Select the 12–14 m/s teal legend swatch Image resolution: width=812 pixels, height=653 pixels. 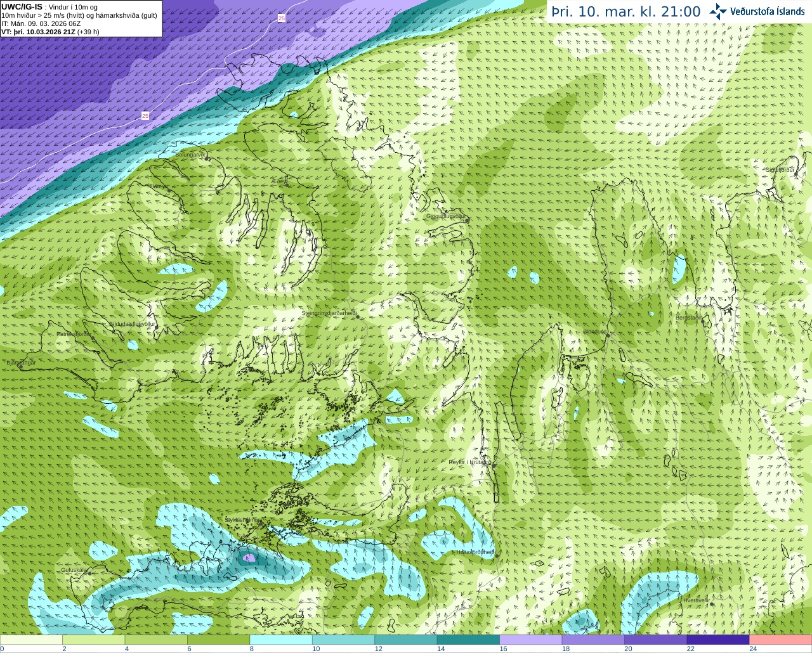click(x=406, y=640)
